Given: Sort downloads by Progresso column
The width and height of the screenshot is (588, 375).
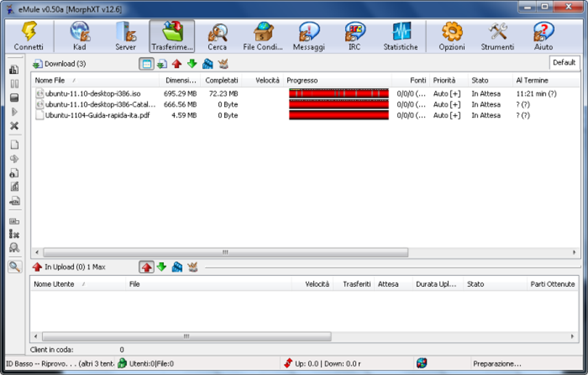Looking at the screenshot, I should pyautogui.click(x=338, y=80).
